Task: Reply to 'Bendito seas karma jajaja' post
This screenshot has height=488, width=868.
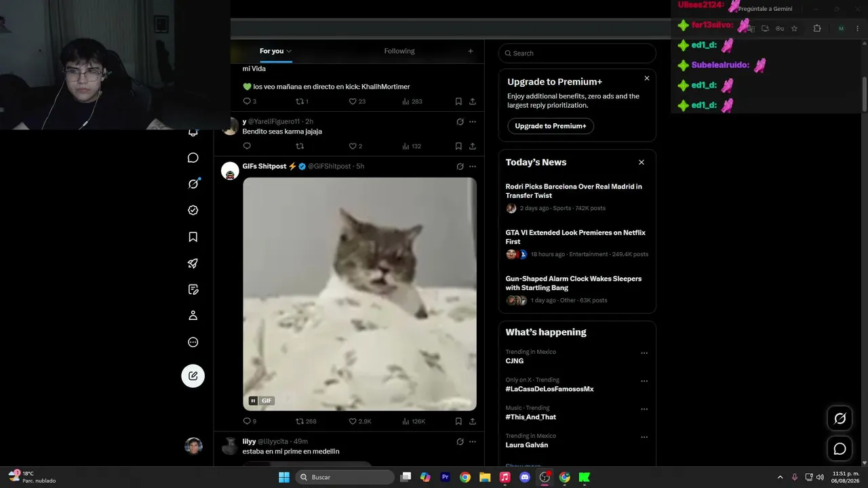Action: tap(247, 146)
